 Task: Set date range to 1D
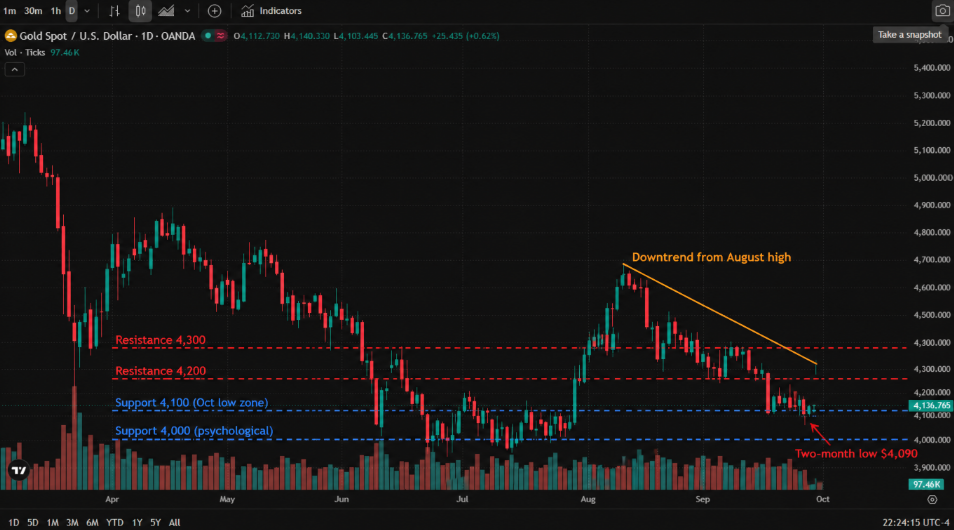tap(13, 522)
